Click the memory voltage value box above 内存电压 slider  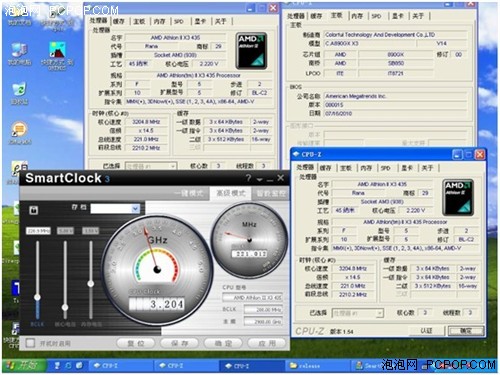91,231
